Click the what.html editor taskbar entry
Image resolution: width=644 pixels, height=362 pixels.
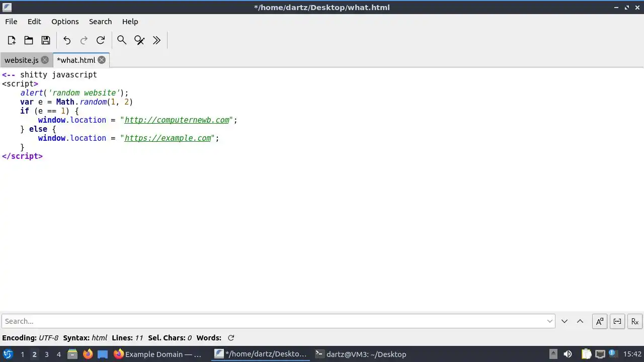point(260,354)
